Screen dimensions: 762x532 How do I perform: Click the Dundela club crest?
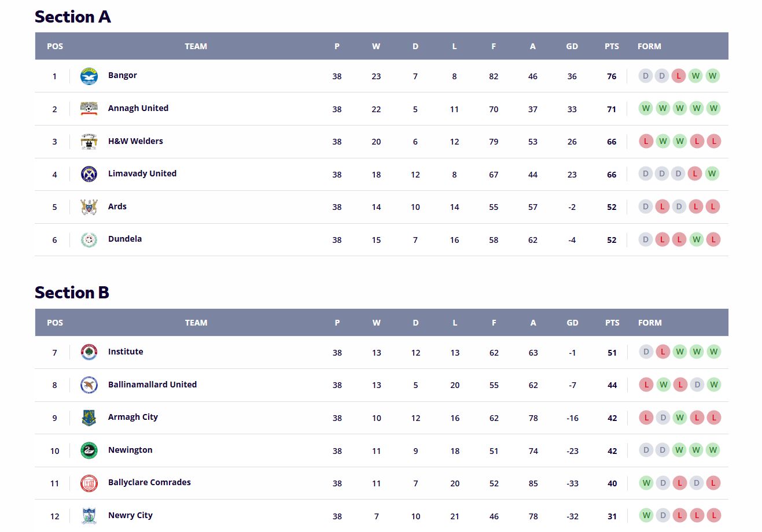coord(89,239)
